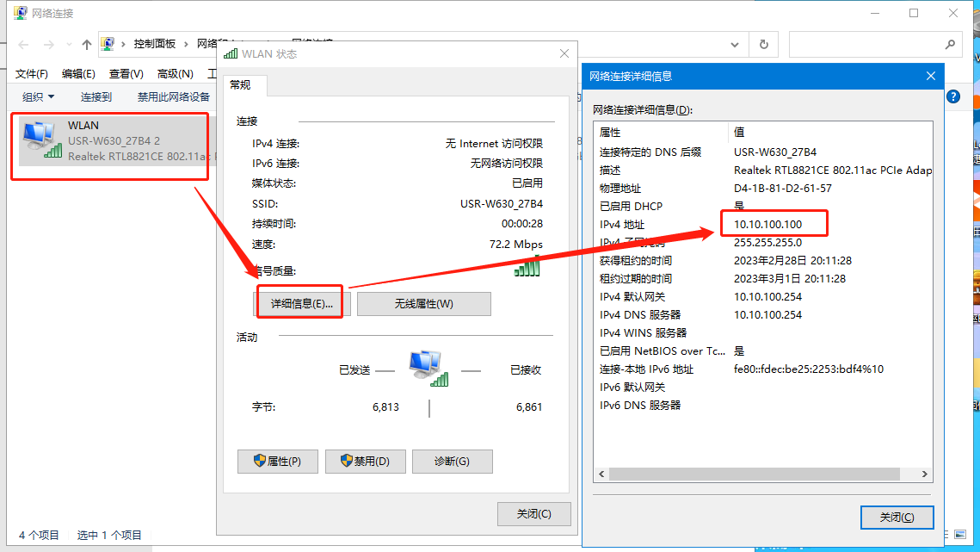
Task: Click the search magnifier icon
Action: tap(950, 44)
